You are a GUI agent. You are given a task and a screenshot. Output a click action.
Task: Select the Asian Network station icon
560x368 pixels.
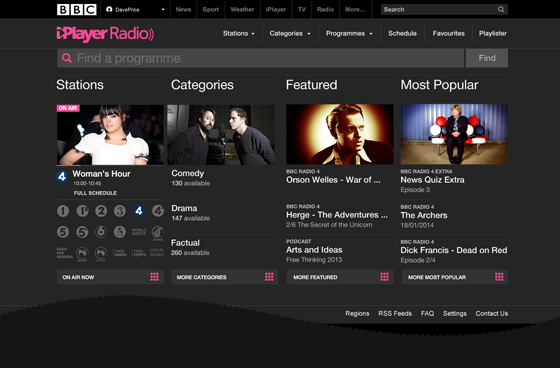click(120, 232)
